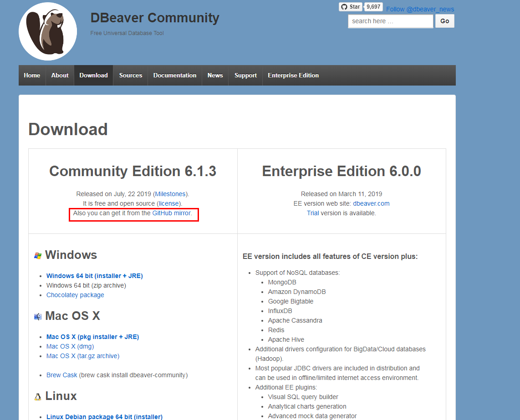Click the 'Additional EE plugins' item
Viewport: 520px width, 420px height.
pyautogui.click(x=286, y=388)
